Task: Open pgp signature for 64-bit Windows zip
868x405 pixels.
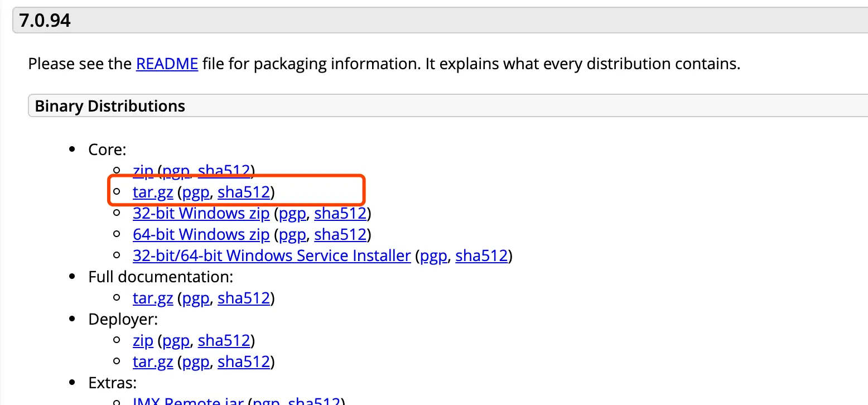Action: click(292, 235)
